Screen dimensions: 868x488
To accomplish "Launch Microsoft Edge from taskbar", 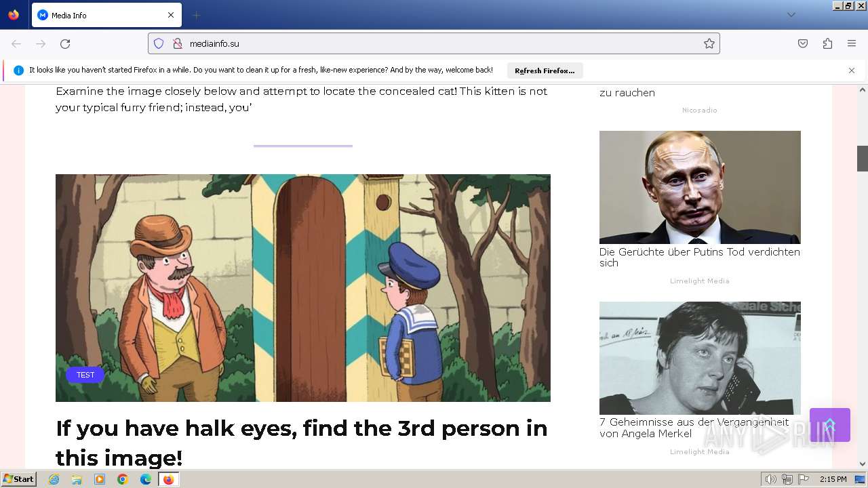I will pyautogui.click(x=146, y=479).
